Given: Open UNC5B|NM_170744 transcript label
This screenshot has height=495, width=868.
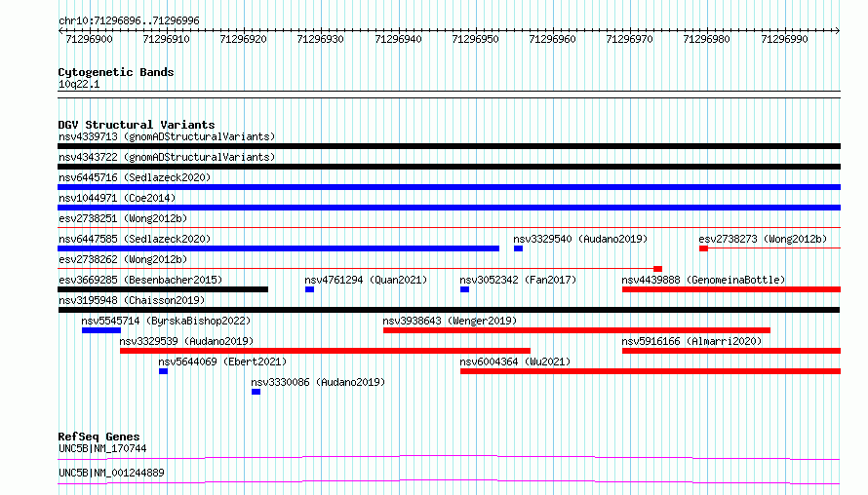Looking at the screenshot, I should (102, 448).
